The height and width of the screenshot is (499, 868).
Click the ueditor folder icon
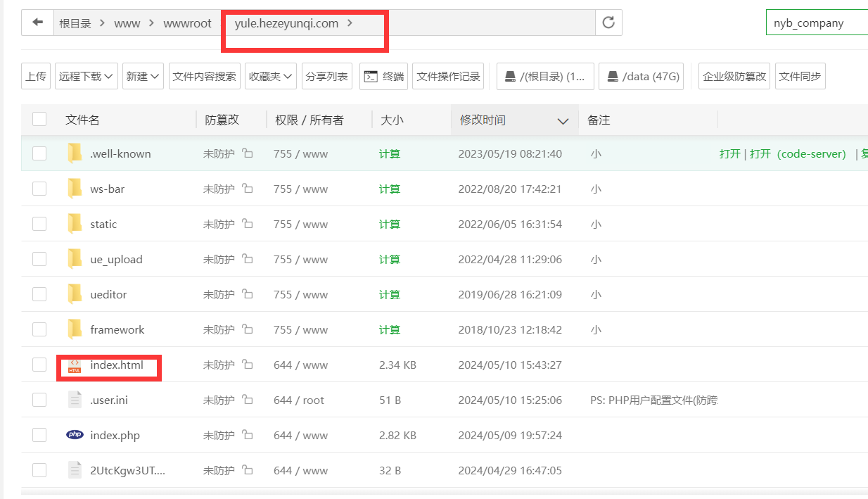click(x=75, y=294)
